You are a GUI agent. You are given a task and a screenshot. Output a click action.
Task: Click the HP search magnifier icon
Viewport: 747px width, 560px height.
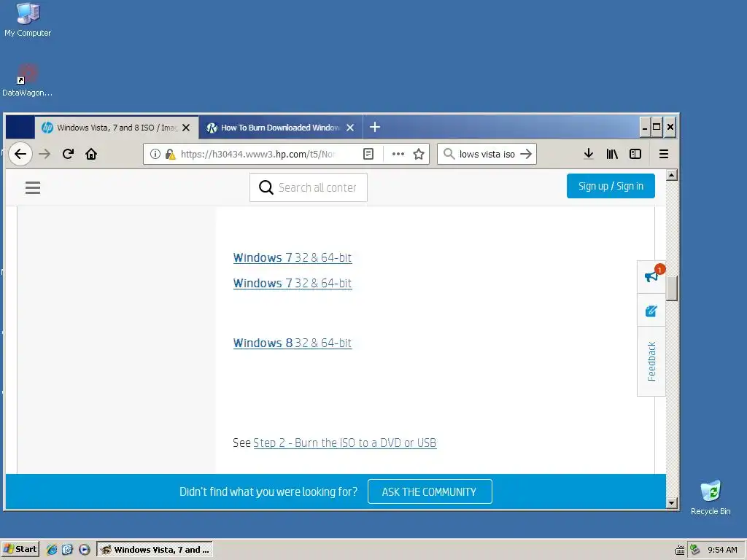(266, 187)
